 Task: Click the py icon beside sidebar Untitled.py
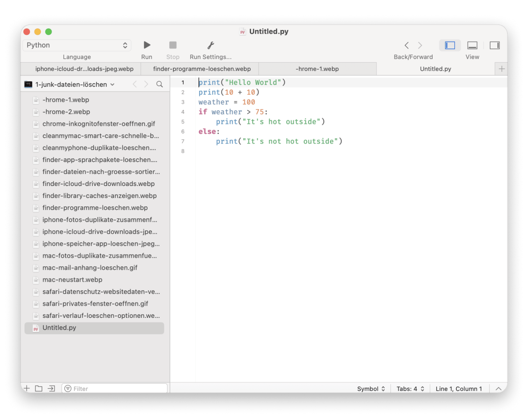pos(36,328)
